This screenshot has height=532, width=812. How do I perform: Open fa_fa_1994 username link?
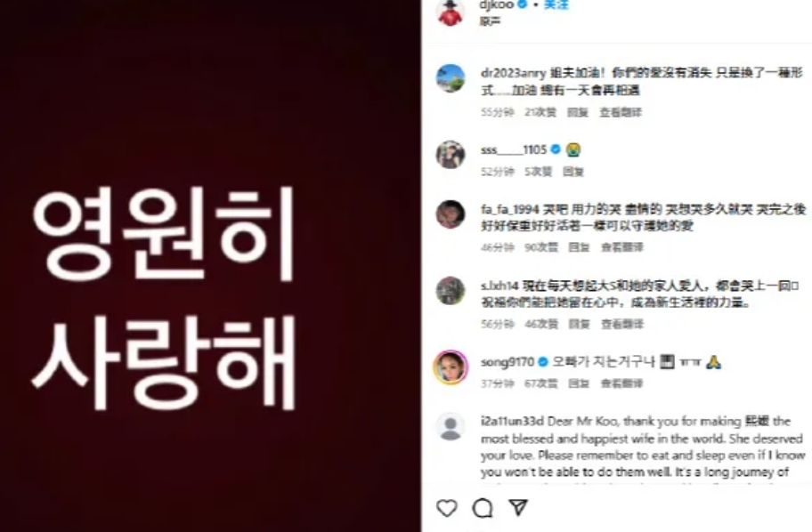(x=510, y=209)
